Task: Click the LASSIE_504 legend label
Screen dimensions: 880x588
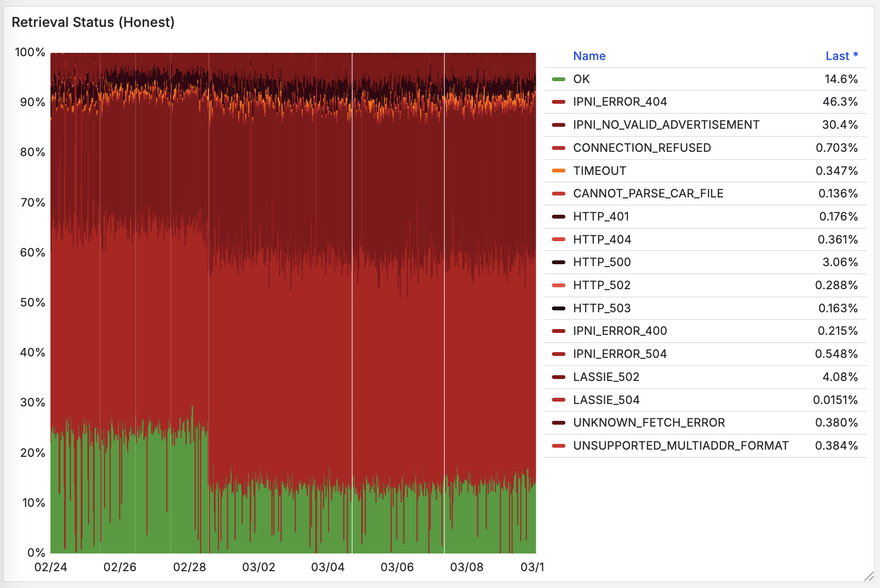Action: [606, 400]
